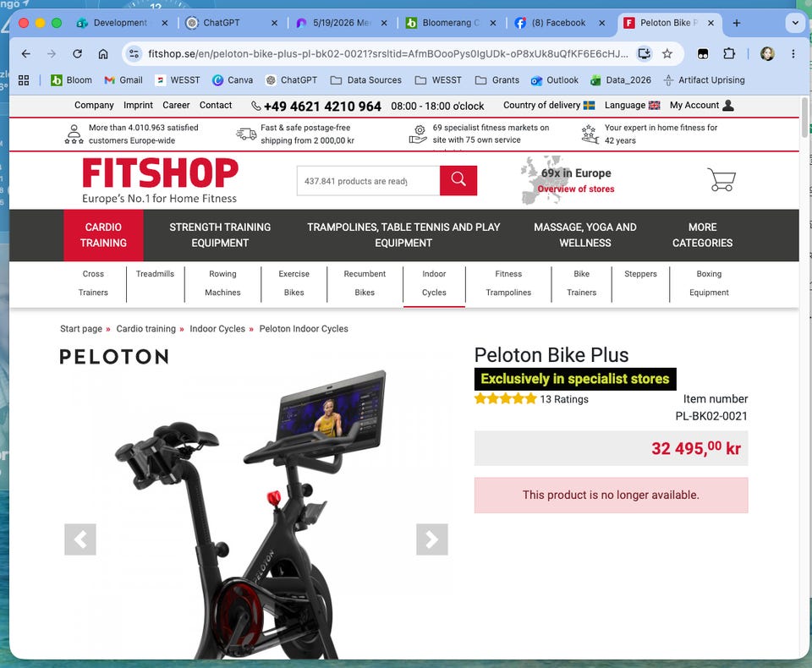Expand the More Categories menu
Viewport: 812px width, 668px height.
(x=702, y=235)
